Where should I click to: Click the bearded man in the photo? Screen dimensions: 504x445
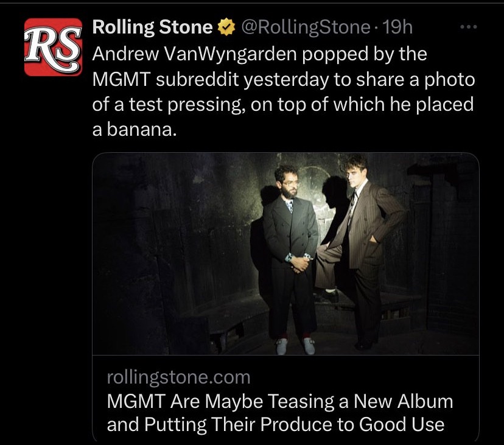[290, 244]
